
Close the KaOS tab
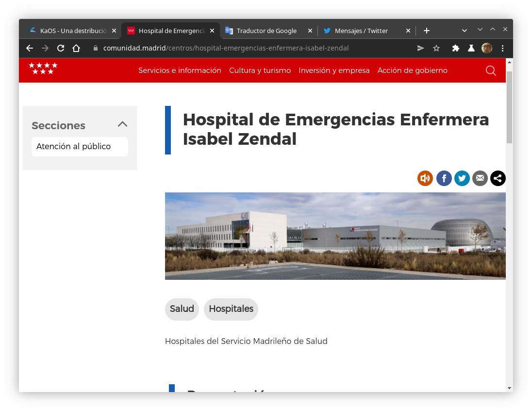[x=114, y=31]
